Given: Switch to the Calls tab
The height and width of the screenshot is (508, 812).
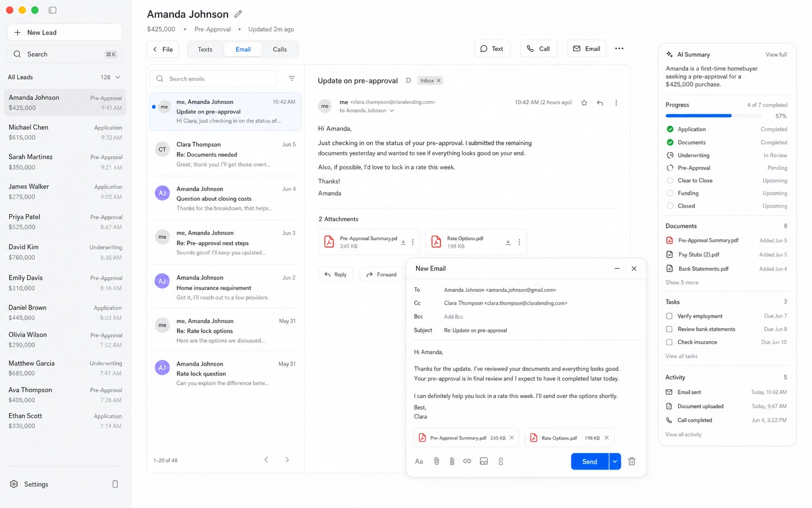Looking at the screenshot, I should (280, 49).
